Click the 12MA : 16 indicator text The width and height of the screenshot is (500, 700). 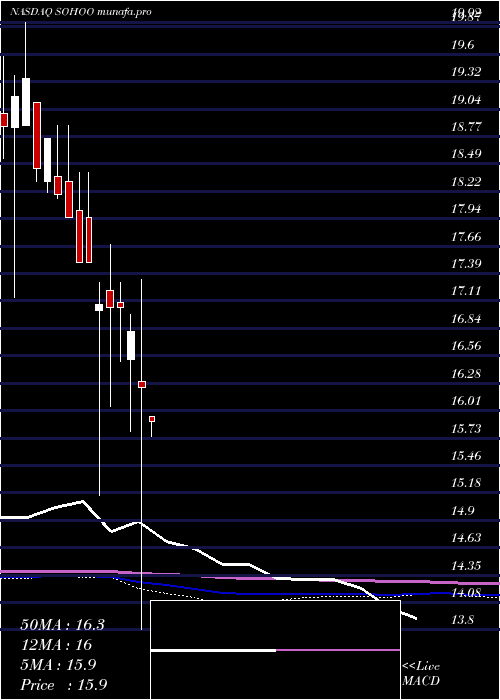pyautogui.click(x=56, y=645)
